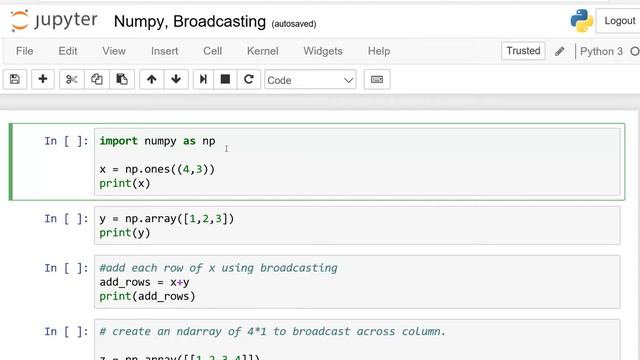Click the (autosaved) checkpoint status text

tap(294, 24)
